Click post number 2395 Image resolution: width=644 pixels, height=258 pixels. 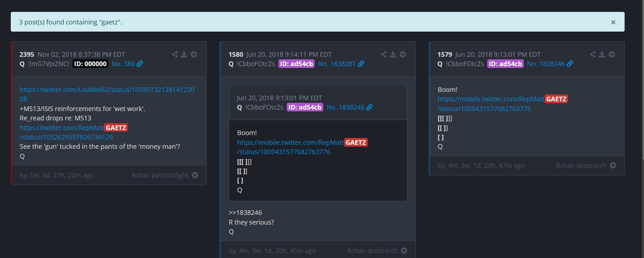point(27,54)
